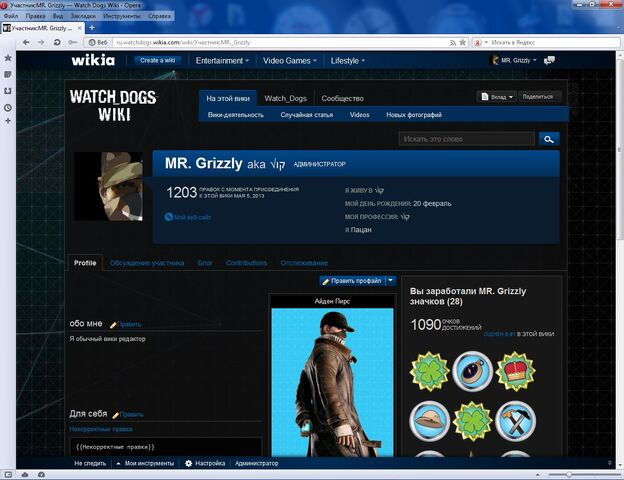Open the wikia notifications speech bubble icon

[x=550, y=60]
